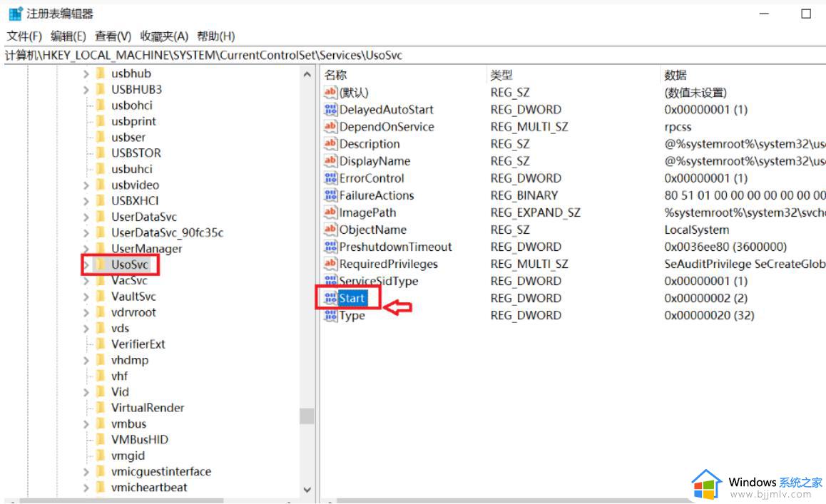Click the string icon of the (默认) value
This screenshot has width=826, height=504.
click(330, 92)
